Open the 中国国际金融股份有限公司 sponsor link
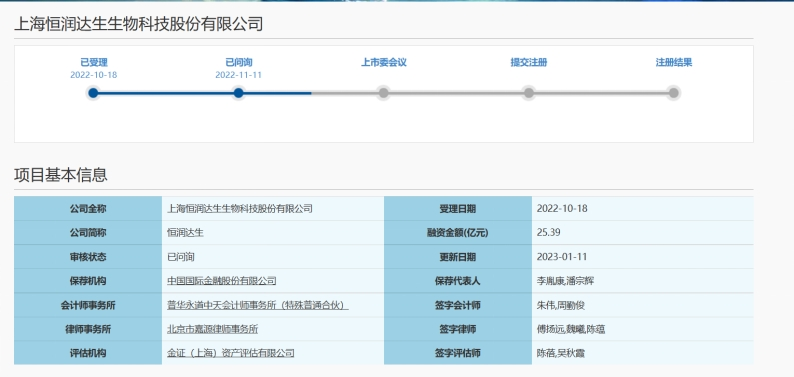Viewport: 794px width, 377px height. 222,281
